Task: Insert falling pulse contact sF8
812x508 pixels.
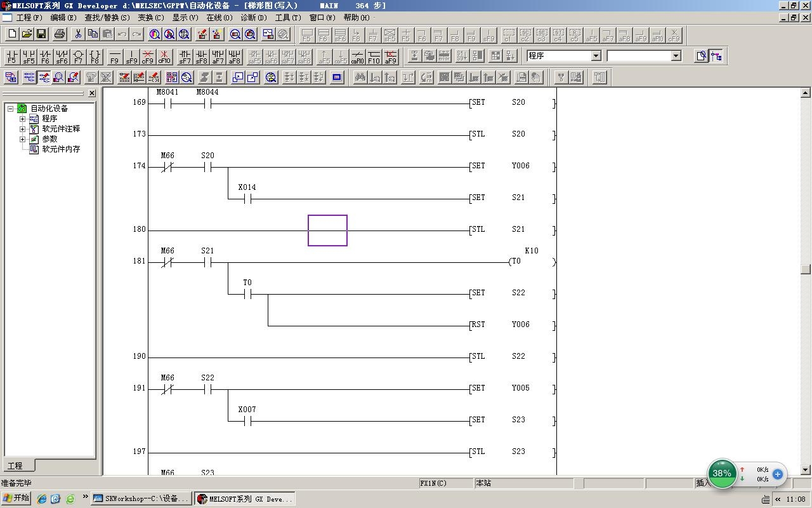Action: (201, 57)
